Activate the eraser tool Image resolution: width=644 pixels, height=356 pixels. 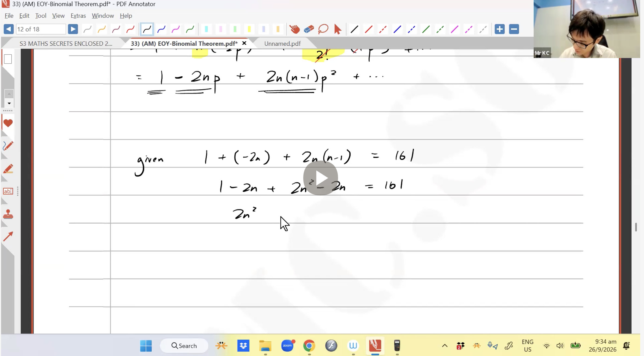click(309, 29)
